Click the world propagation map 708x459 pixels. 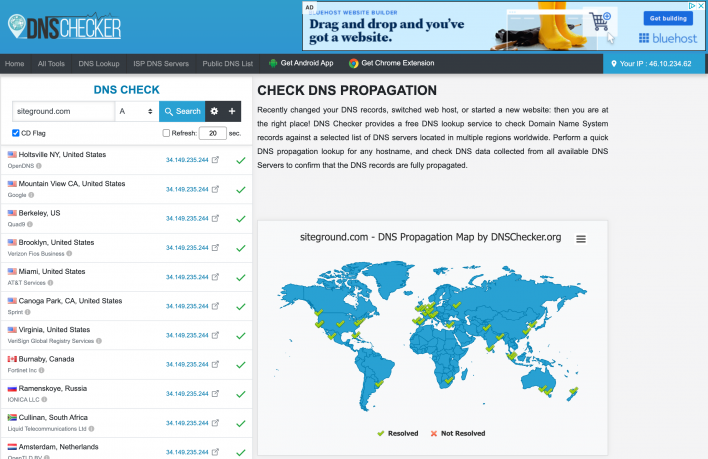pyautogui.click(x=431, y=336)
